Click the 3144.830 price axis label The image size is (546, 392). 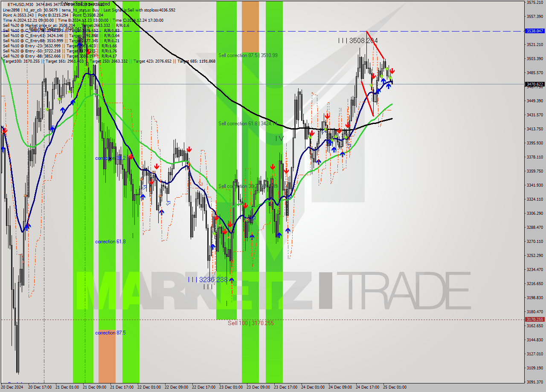coord(534,340)
